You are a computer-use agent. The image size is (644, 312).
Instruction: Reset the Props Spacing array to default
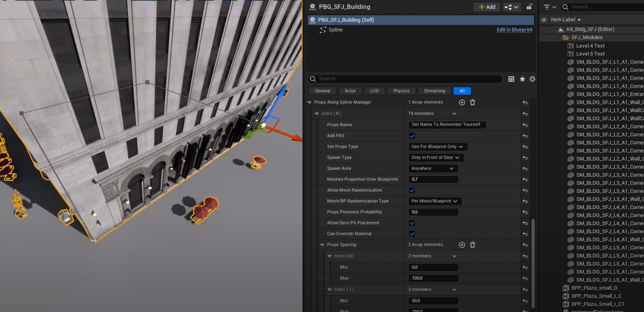tap(525, 245)
